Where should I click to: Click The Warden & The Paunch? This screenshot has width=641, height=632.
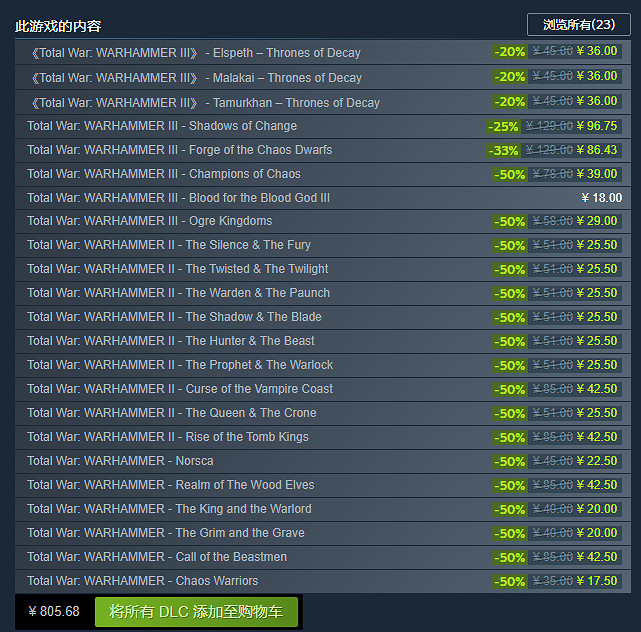pyautogui.click(x=178, y=293)
